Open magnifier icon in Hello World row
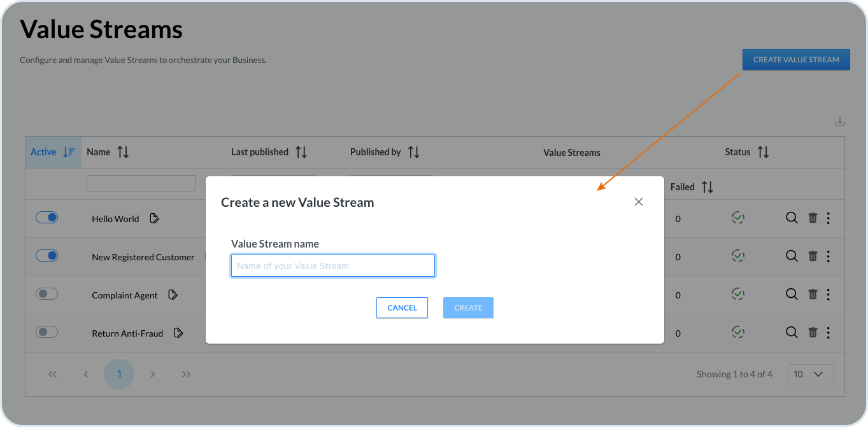Image resolution: width=868 pixels, height=427 pixels. (792, 218)
